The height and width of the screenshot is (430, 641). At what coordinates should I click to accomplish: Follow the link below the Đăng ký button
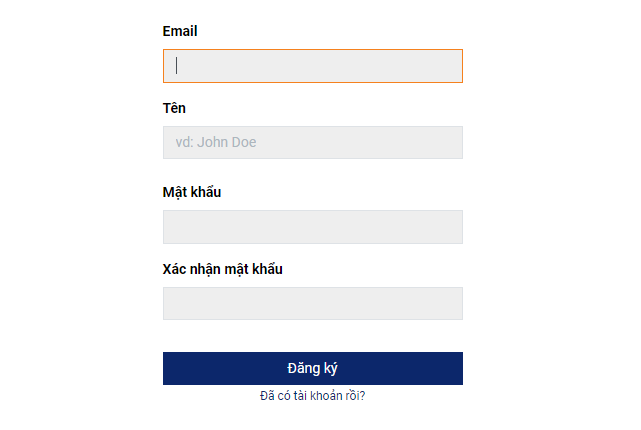click(312, 396)
